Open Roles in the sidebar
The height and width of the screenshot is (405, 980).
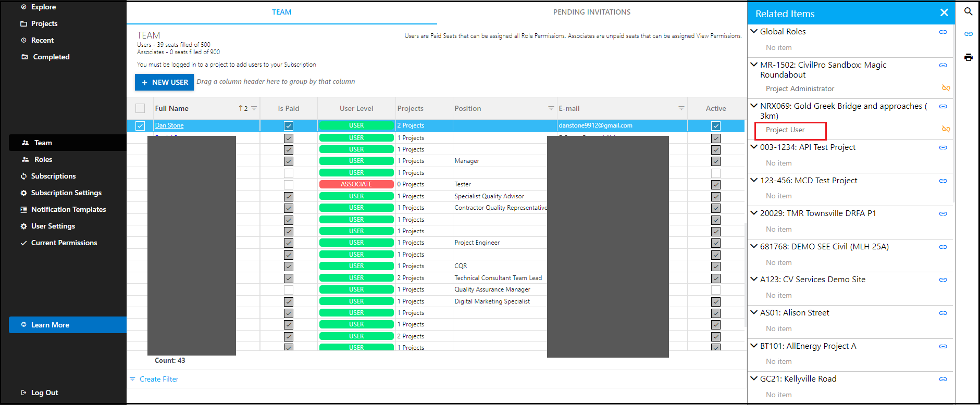coord(43,159)
